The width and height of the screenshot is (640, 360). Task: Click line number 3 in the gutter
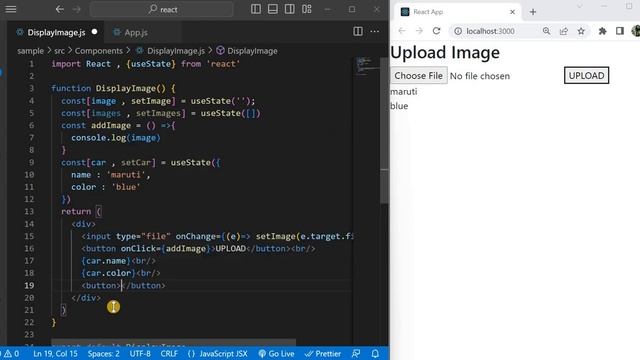click(x=31, y=88)
